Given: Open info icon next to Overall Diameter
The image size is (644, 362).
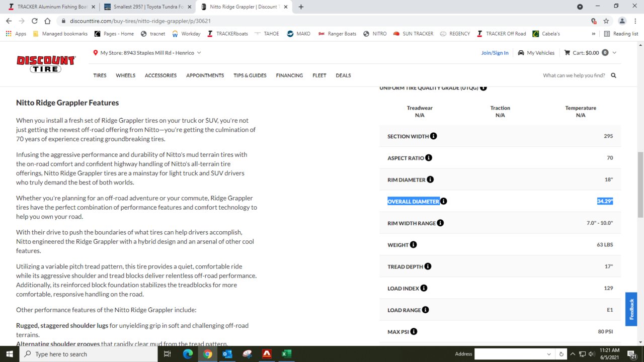Looking at the screenshot, I should click(x=443, y=201).
